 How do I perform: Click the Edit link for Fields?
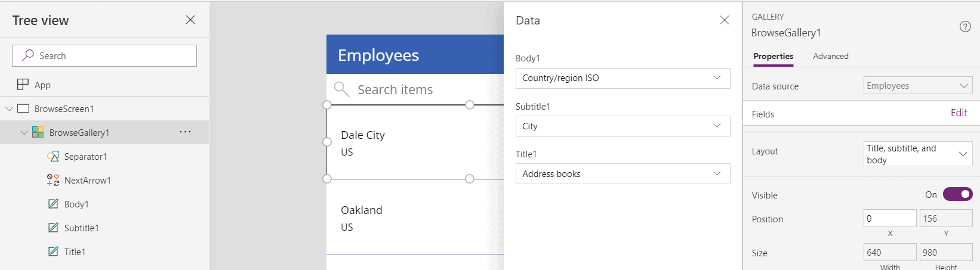pos(959,113)
